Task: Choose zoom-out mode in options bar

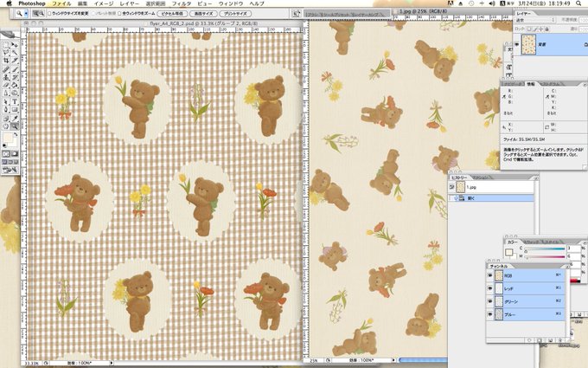Action: point(42,14)
